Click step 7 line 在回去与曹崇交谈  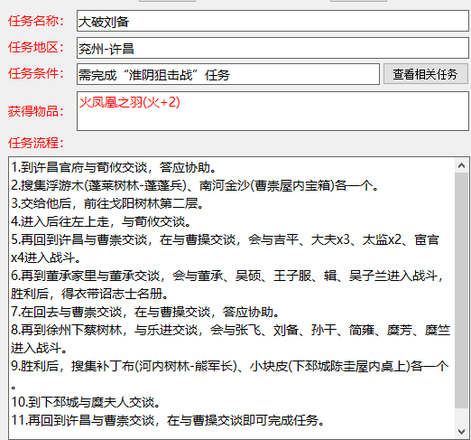[x=145, y=312]
